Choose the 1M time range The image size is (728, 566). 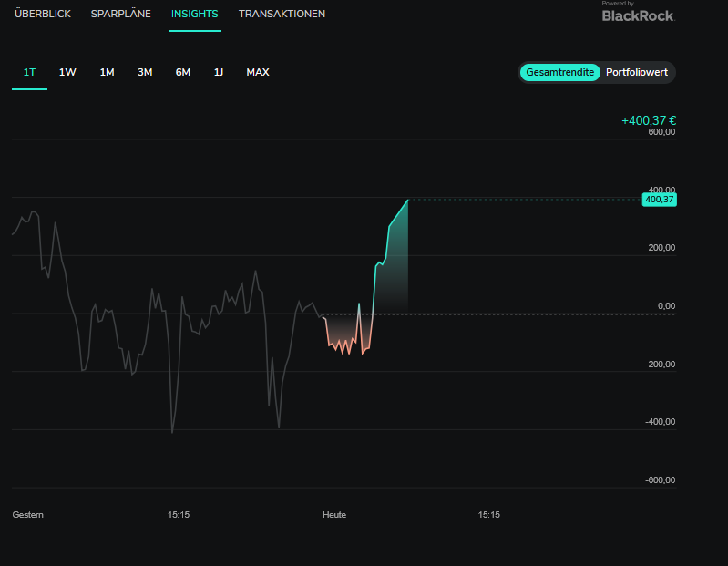[x=107, y=72]
